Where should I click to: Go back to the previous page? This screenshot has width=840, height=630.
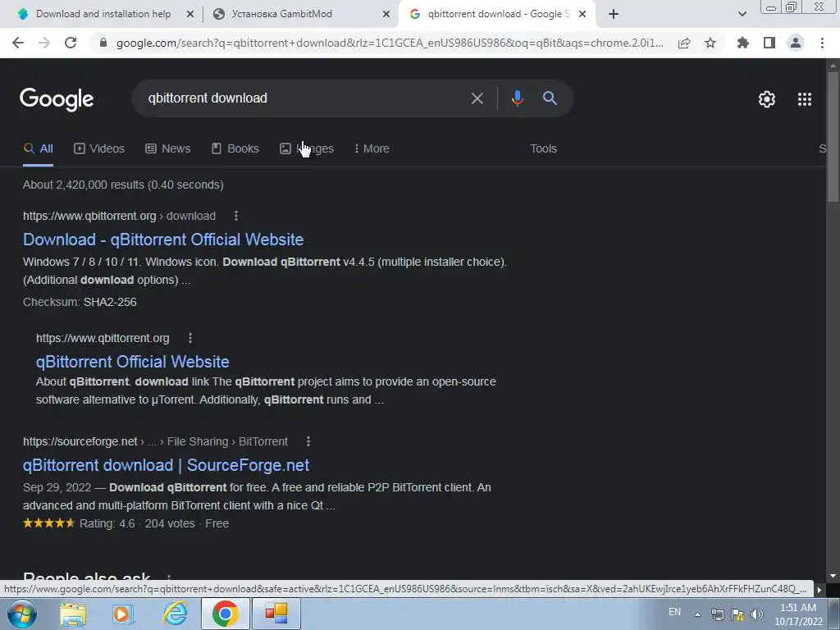pyautogui.click(x=18, y=43)
